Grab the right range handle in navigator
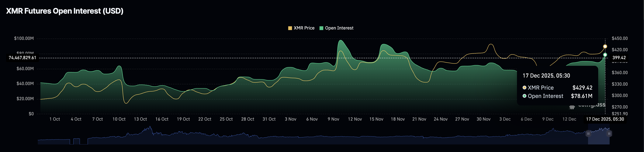The width and height of the screenshot is (644, 152). pyautogui.click(x=609, y=133)
